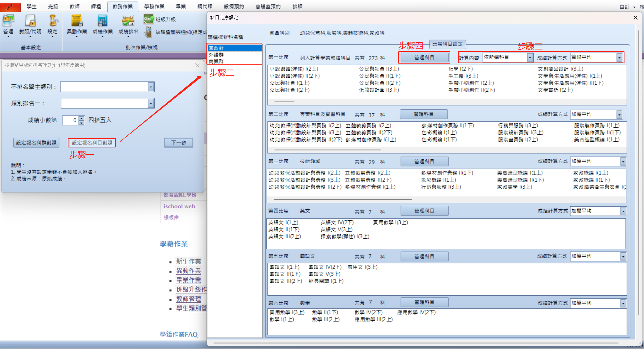Open the 畢業作業 link

188,280
